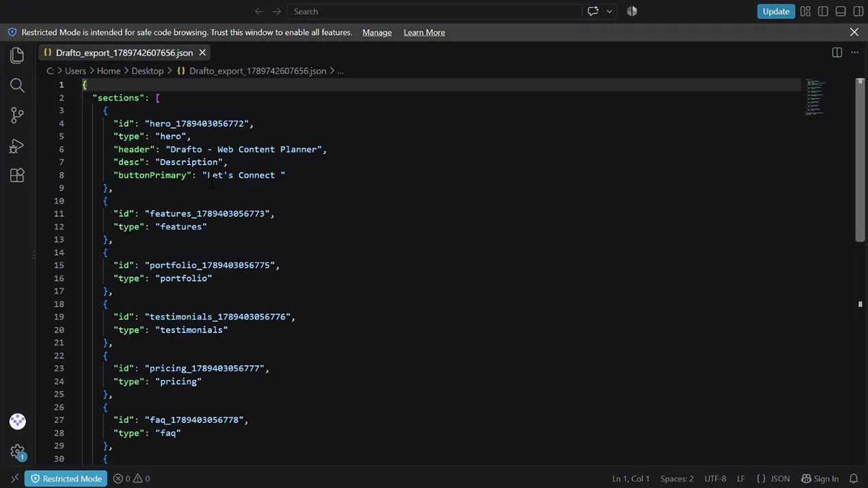This screenshot has height=488, width=868.
Task: Change indentation via Spaces: 2
Action: pos(677,478)
